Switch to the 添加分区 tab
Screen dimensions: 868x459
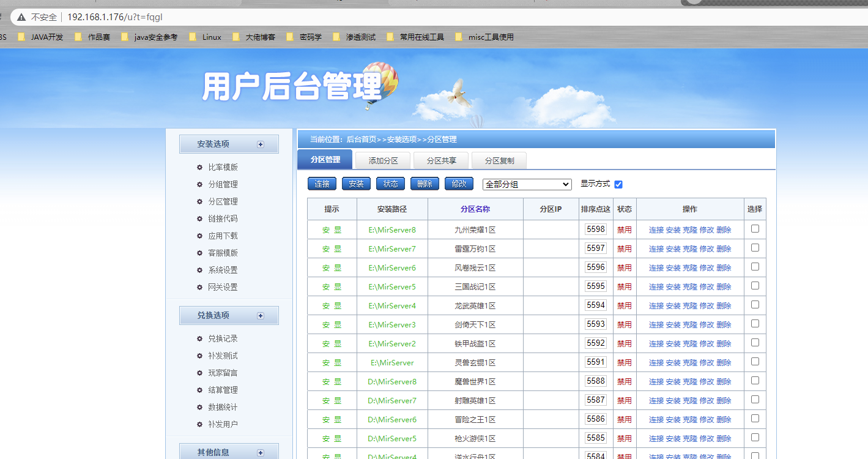384,161
